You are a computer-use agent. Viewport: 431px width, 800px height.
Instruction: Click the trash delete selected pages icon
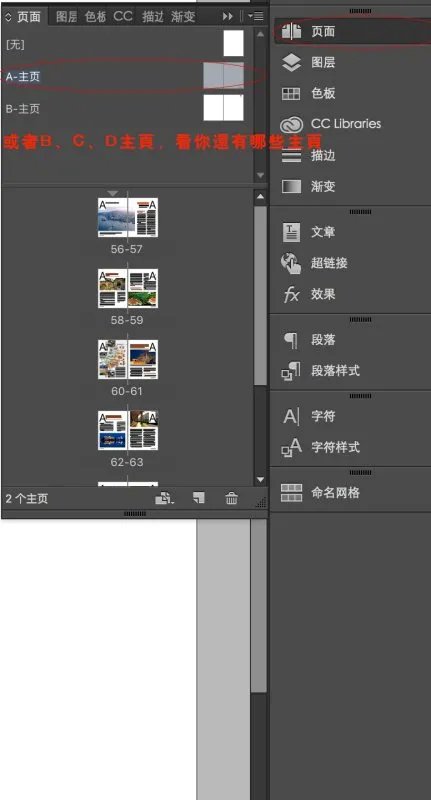point(232,498)
